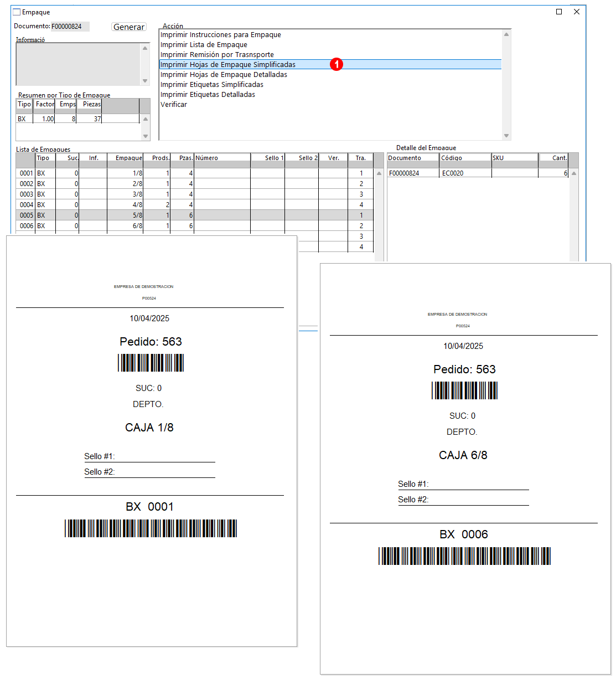Click the BX 0001 barcode on the sheet
Image resolution: width=616 pixels, height=679 pixels.
click(151, 528)
